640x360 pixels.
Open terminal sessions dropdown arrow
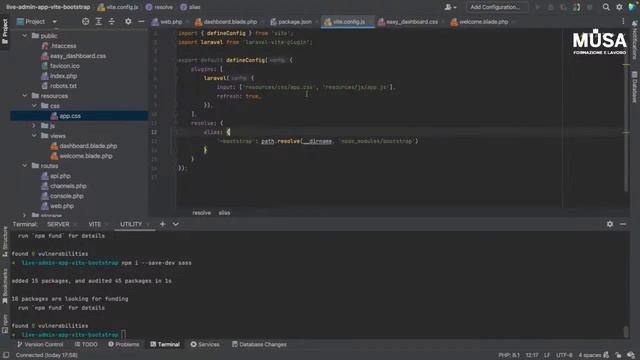176,224
